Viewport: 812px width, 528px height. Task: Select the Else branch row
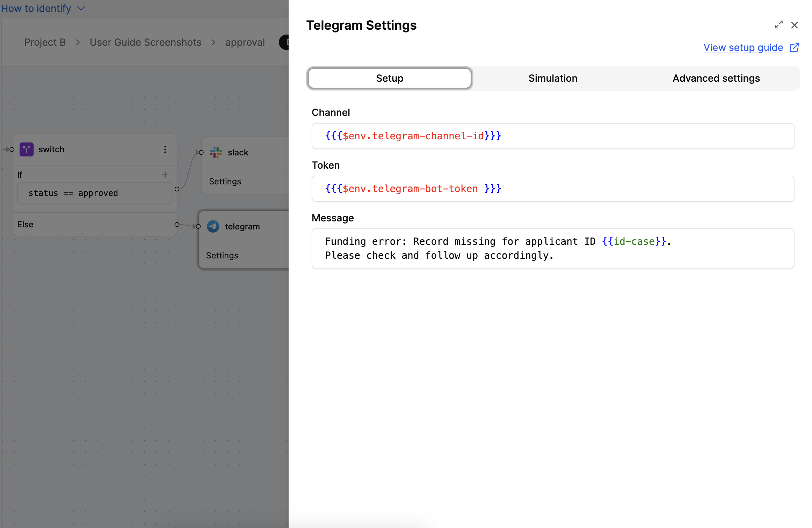95,225
